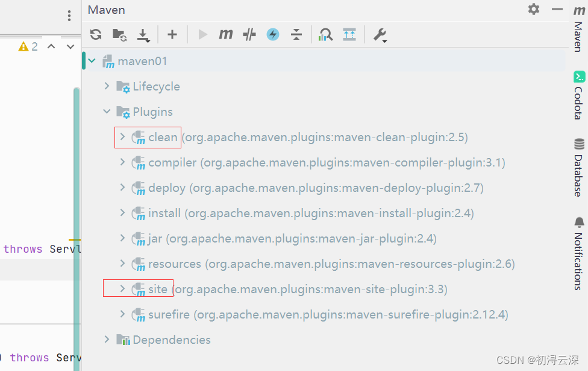Open editor warnings indicator showing 2
Screen dimensions: 588x371
tap(28, 46)
